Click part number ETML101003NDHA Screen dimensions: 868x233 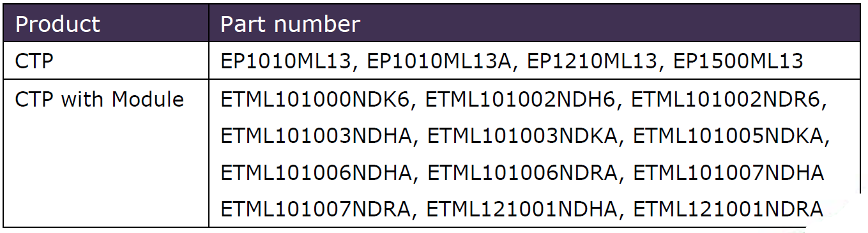[317, 136]
